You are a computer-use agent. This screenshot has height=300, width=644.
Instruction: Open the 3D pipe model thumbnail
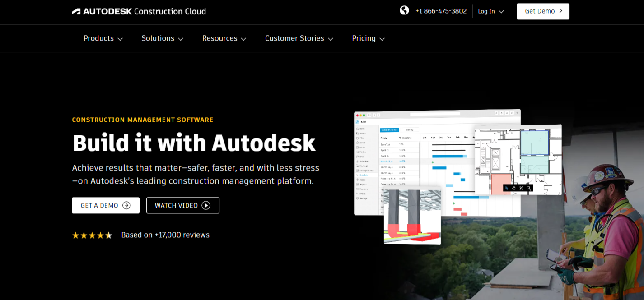[412, 216]
